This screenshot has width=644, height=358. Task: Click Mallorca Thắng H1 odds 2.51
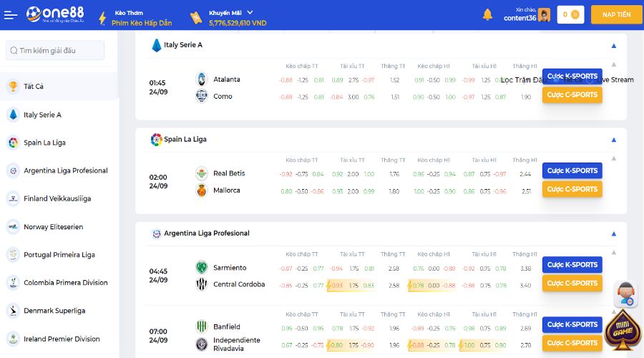click(x=526, y=192)
